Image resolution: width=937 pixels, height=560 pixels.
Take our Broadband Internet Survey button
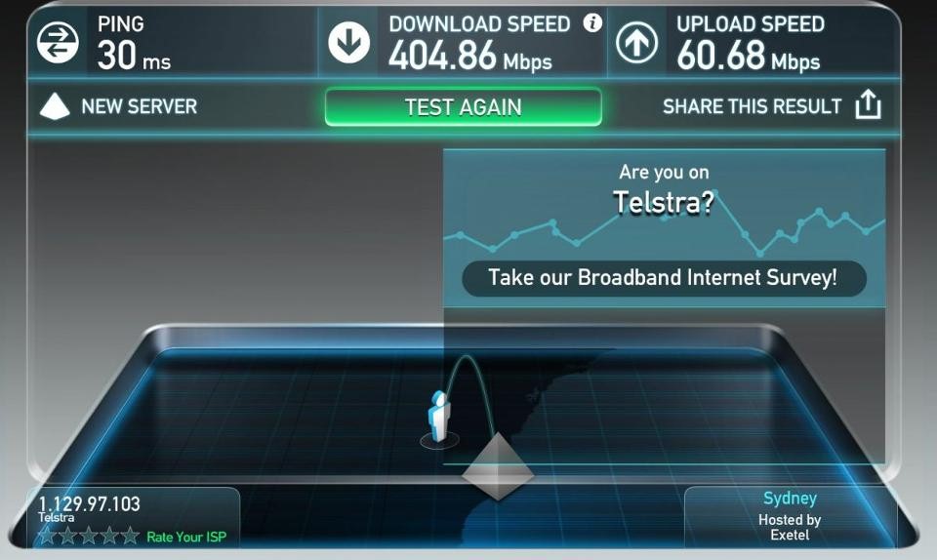click(x=664, y=278)
